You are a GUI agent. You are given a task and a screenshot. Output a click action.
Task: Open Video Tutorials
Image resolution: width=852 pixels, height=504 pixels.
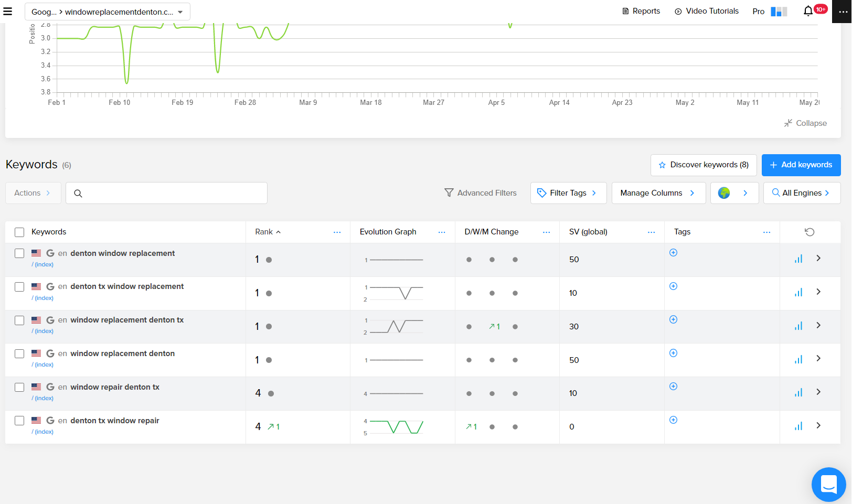pos(706,11)
